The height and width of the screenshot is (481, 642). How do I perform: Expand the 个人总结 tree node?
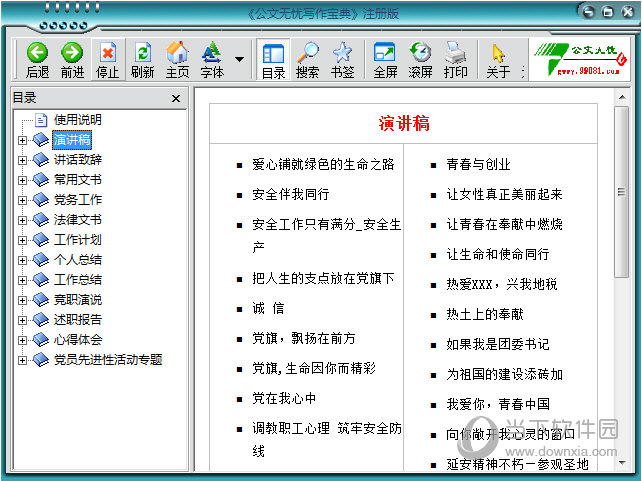(x=23, y=260)
